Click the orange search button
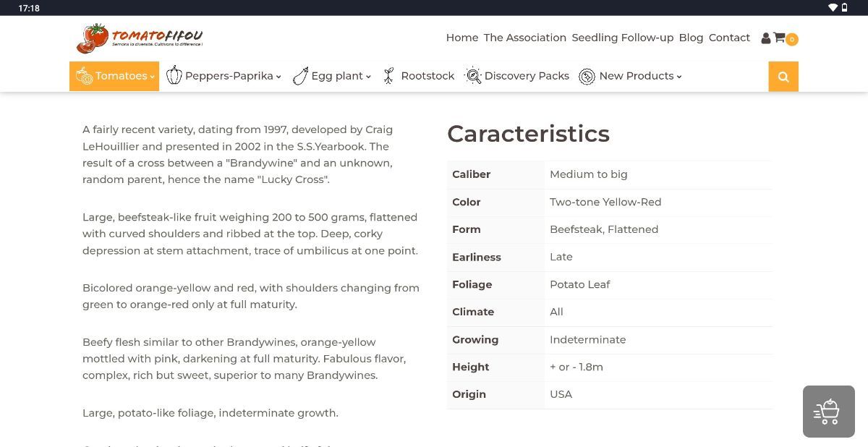The width and height of the screenshot is (868, 447). (x=783, y=77)
